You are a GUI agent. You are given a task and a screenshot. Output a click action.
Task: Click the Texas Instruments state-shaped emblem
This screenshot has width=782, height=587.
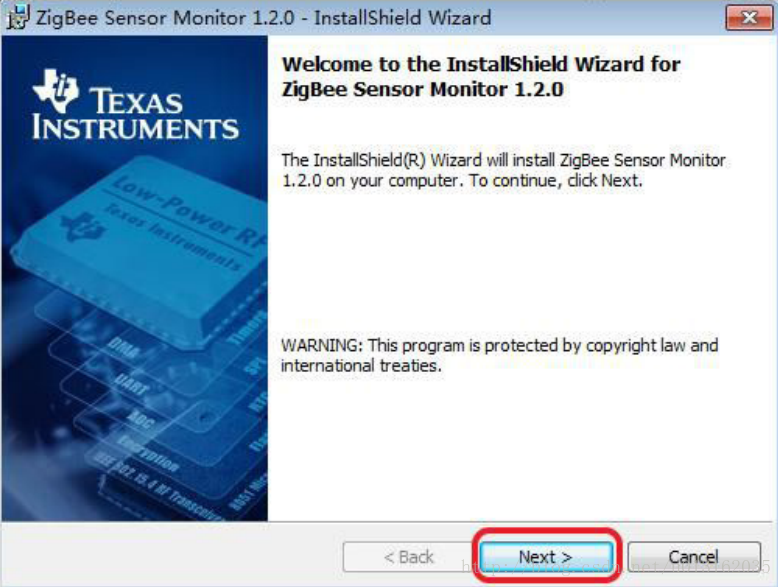[56, 91]
